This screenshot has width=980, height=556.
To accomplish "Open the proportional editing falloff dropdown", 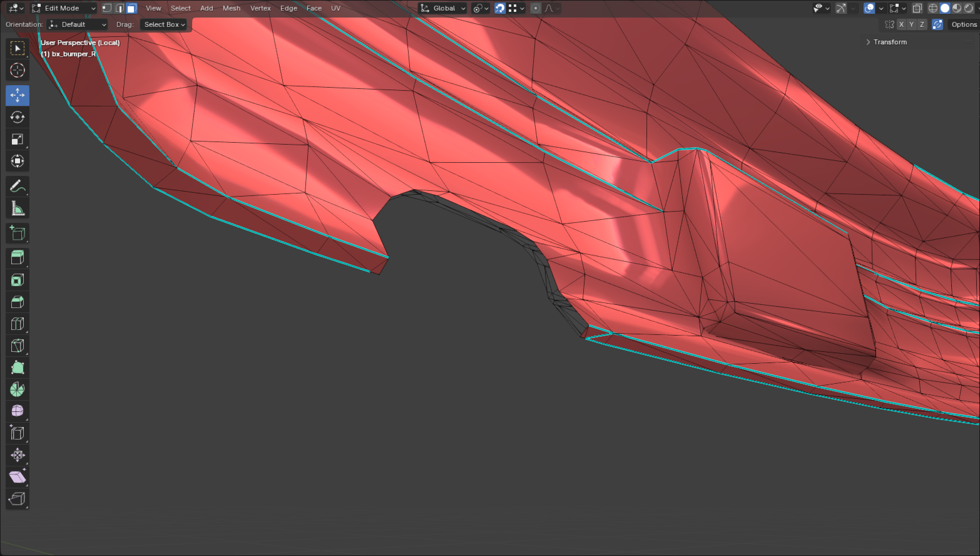I will [552, 8].
